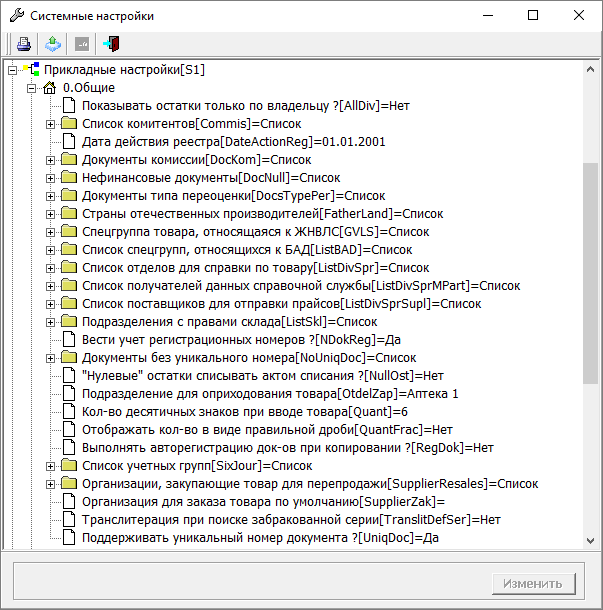Expand Список спецгрупп, относящихся к БАД node

pos(50,251)
